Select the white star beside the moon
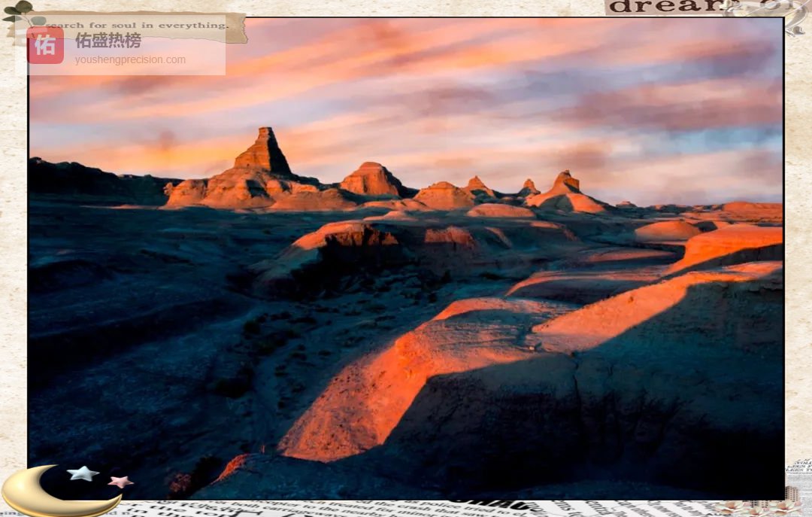 83,473
